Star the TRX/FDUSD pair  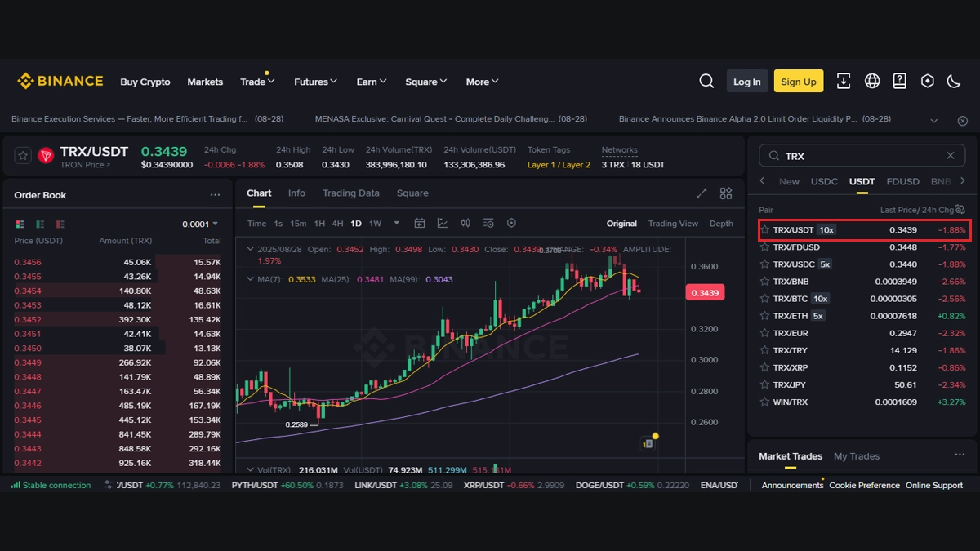765,247
